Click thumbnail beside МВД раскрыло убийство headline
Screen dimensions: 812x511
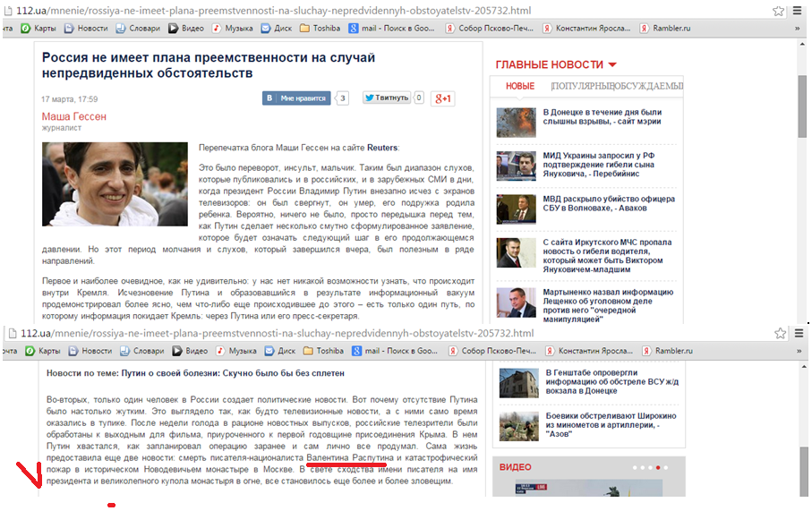[516, 209]
